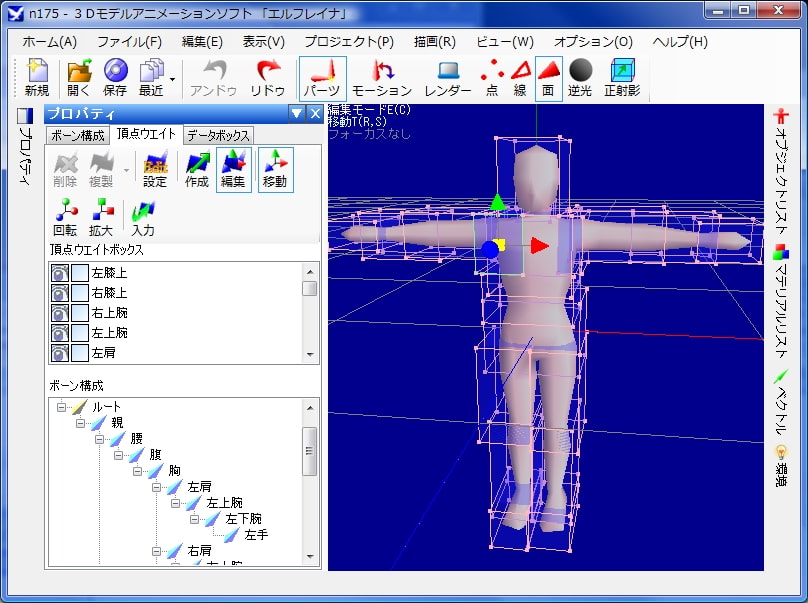Toggle the checkbox next to 右上腕
Screen dimensions: 808x603
pyautogui.click(x=79, y=313)
